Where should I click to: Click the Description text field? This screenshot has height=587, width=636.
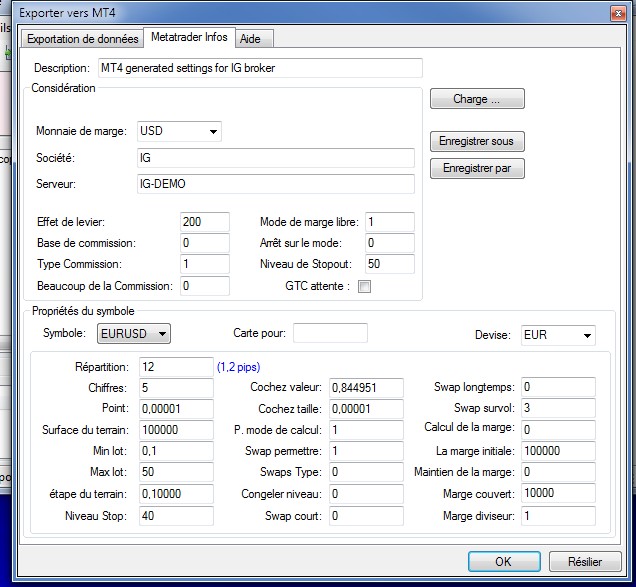259,68
